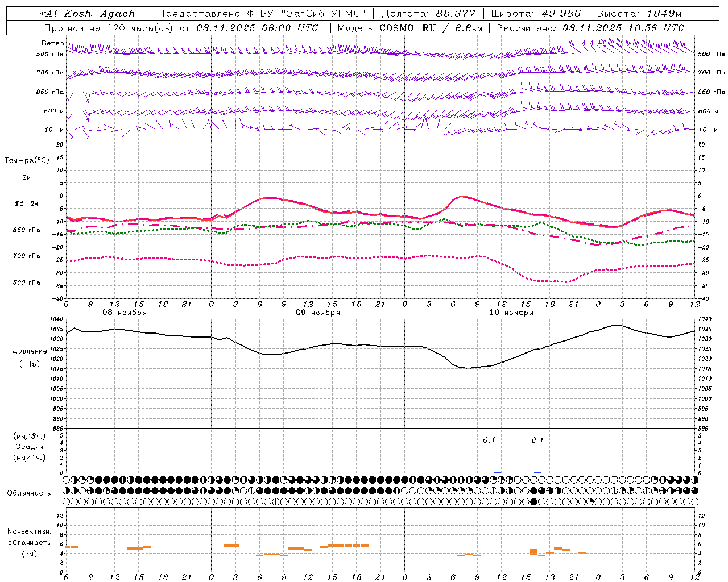The height and width of the screenshot is (582, 728).
Task: Select the elevation value 1849м
Action: [664, 14]
